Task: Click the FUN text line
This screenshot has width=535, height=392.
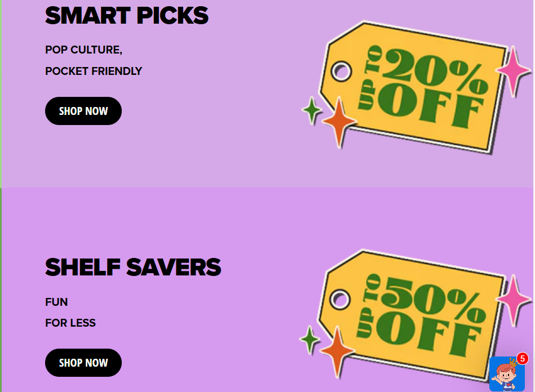Action: pos(56,302)
